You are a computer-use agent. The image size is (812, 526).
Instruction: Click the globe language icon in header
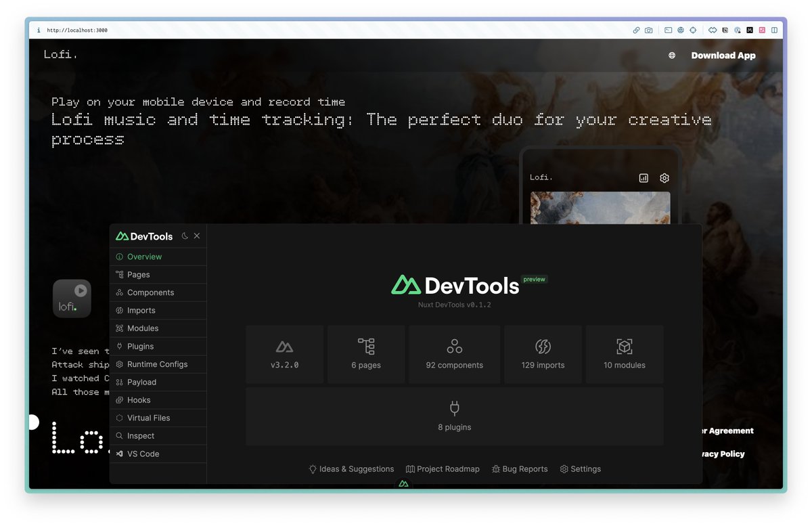pos(672,56)
